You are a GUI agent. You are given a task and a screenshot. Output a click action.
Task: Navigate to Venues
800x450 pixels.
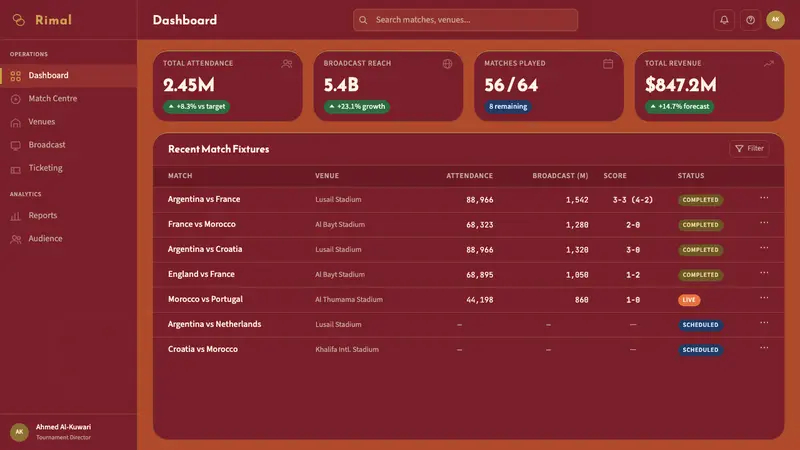click(68, 122)
